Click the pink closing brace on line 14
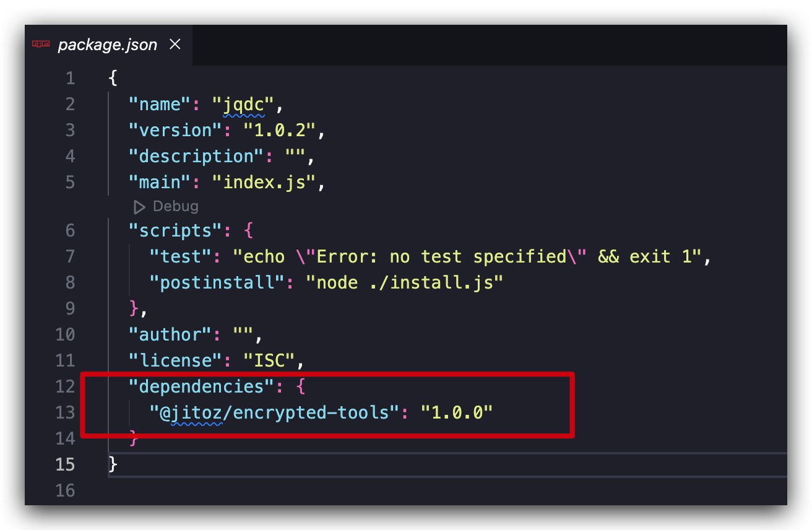 click(134, 439)
